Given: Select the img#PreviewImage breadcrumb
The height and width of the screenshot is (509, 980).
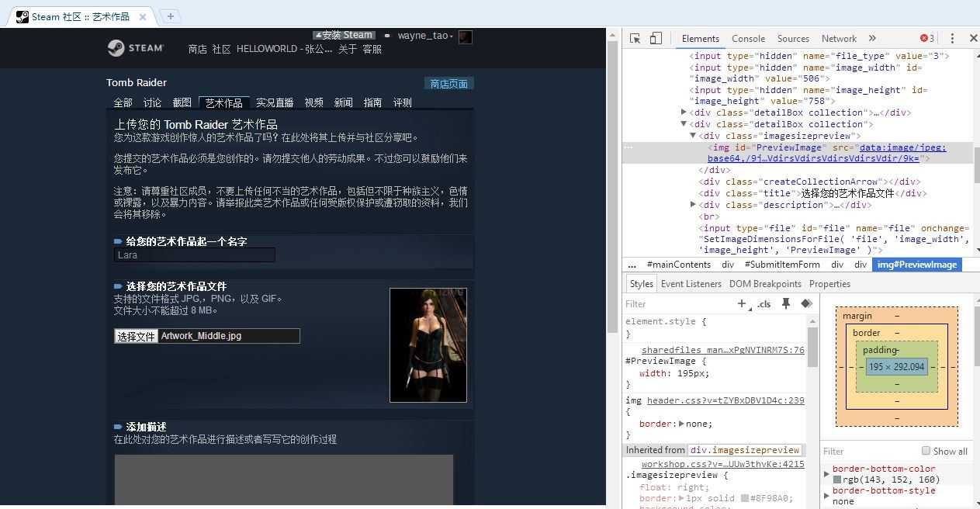Looking at the screenshot, I should coord(917,265).
